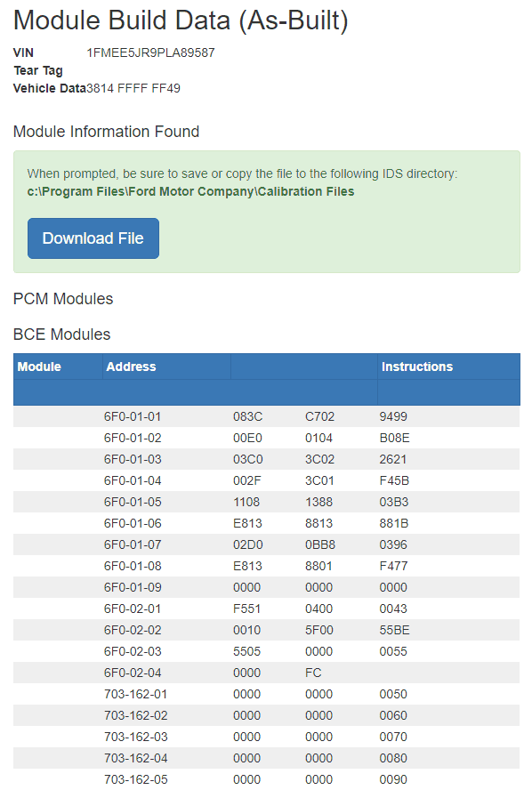Click the BCE Modules heading
The height and width of the screenshot is (790, 532).
[61, 335]
